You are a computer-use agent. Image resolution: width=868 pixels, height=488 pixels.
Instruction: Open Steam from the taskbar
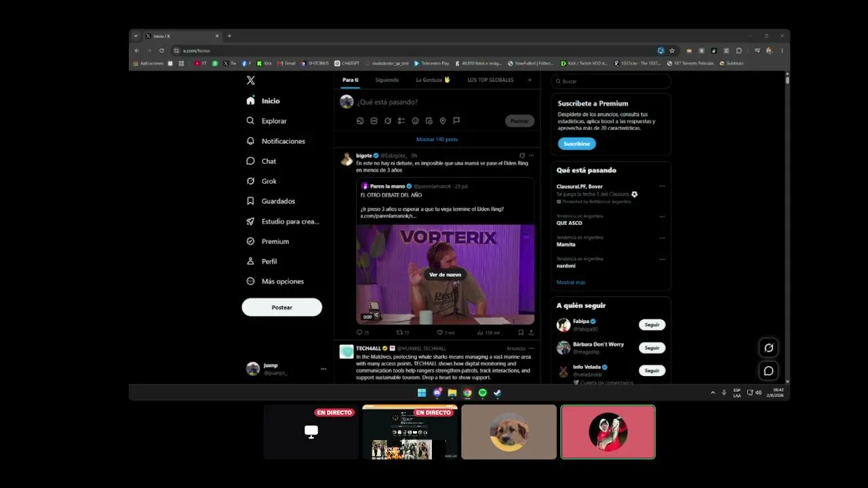[x=497, y=393]
